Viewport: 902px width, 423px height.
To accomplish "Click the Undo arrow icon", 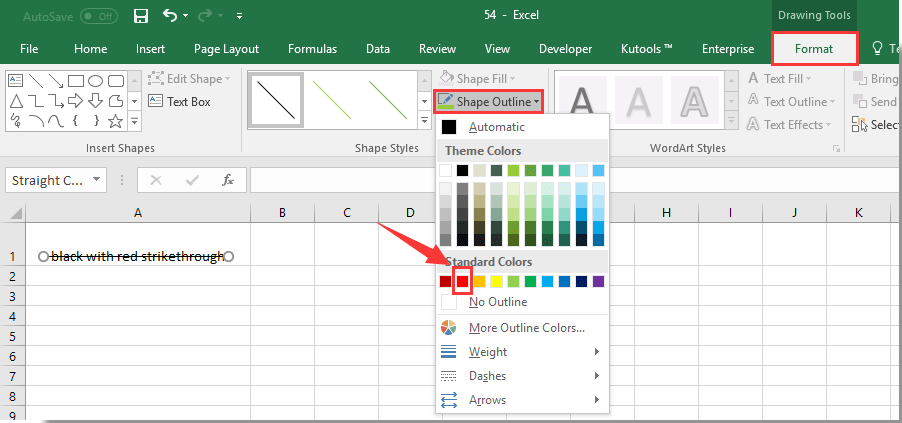I will (x=170, y=16).
